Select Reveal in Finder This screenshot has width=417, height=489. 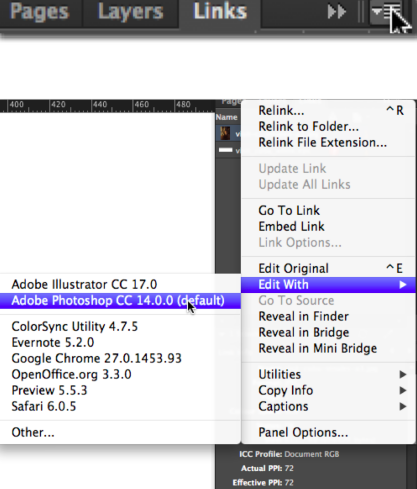click(328, 316)
